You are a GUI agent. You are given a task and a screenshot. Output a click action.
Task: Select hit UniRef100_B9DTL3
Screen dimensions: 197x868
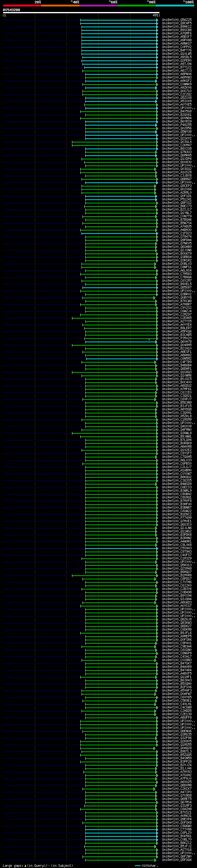click(x=177, y=751)
